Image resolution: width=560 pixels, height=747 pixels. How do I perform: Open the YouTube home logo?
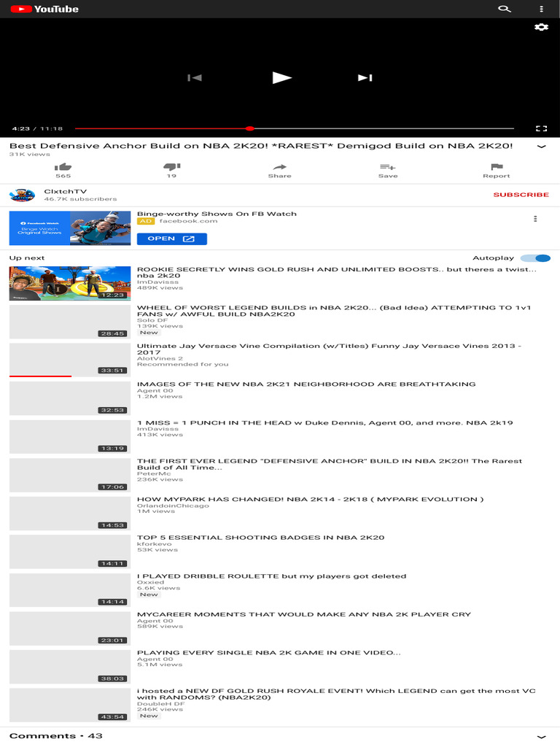click(44, 9)
